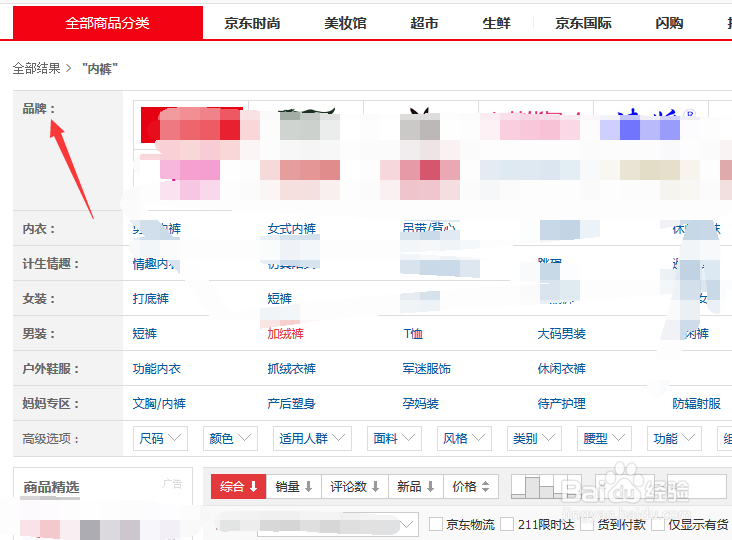Select 待产护理 filter
The image size is (732, 540).
562,404
